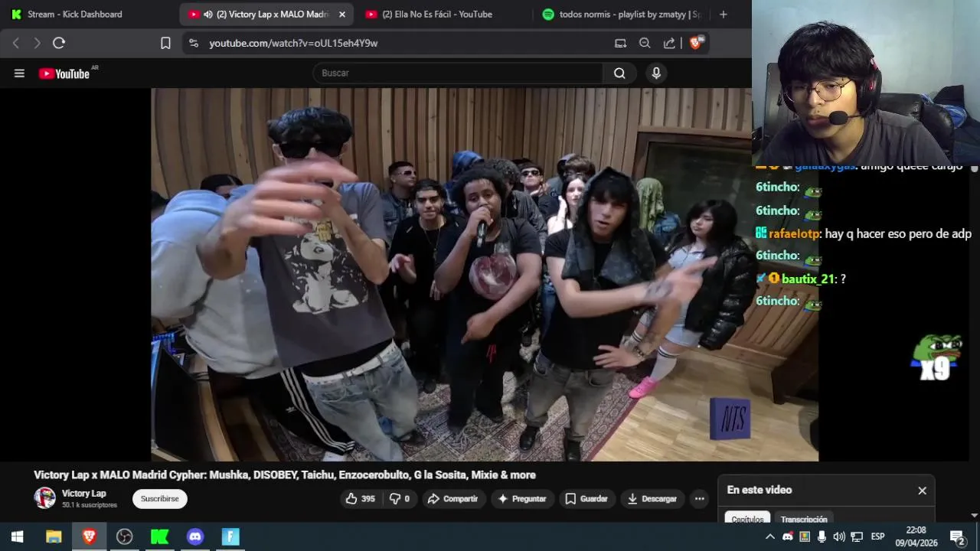This screenshot has width=980, height=551.
Task: Mute tab using speaker icon on Victory Lap tab
Action: pos(208,15)
